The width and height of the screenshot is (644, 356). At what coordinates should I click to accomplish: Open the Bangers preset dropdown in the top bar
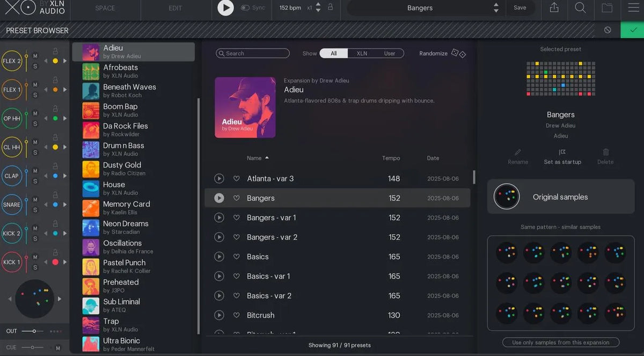420,8
